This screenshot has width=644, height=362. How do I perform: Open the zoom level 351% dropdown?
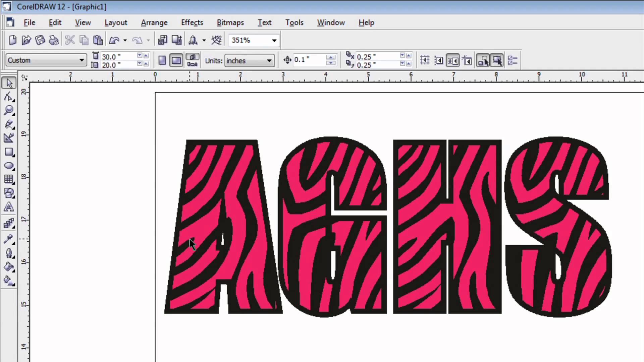click(274, 41)
